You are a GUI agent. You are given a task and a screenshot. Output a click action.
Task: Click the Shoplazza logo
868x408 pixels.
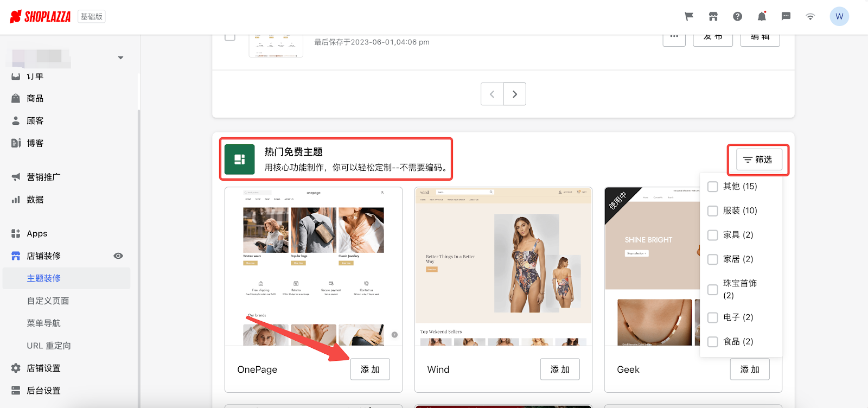pyautogui.click(x=40, y=17)
